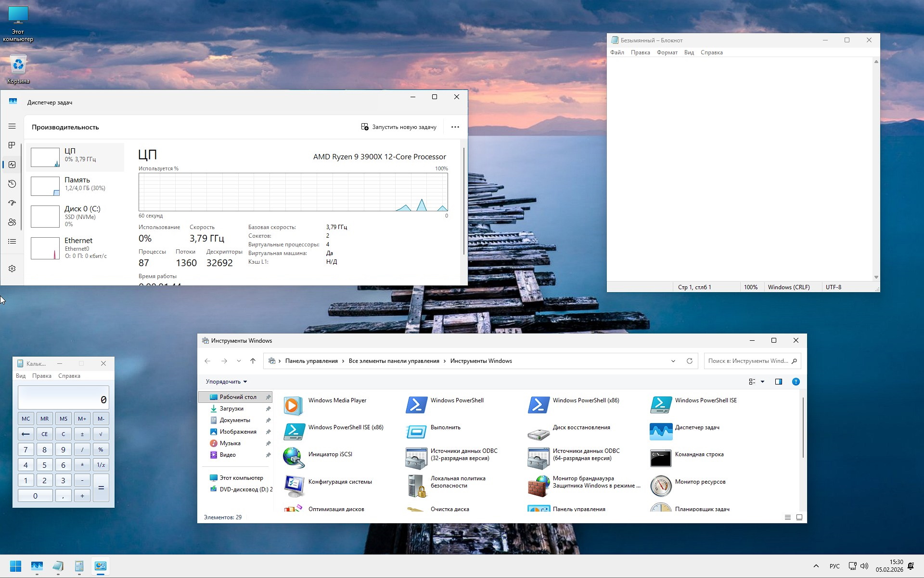Open Notepad's Правка menu
Image resolution: width=924 pixels, height=578 pixels.
click(641, 52)
